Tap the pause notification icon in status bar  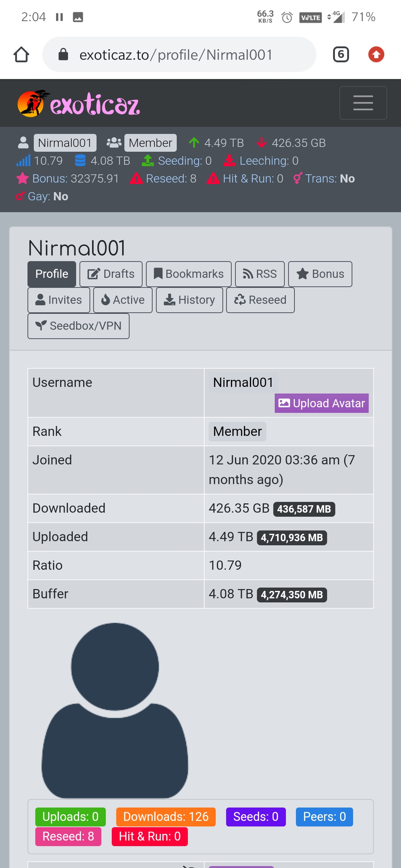coord(59,17)
